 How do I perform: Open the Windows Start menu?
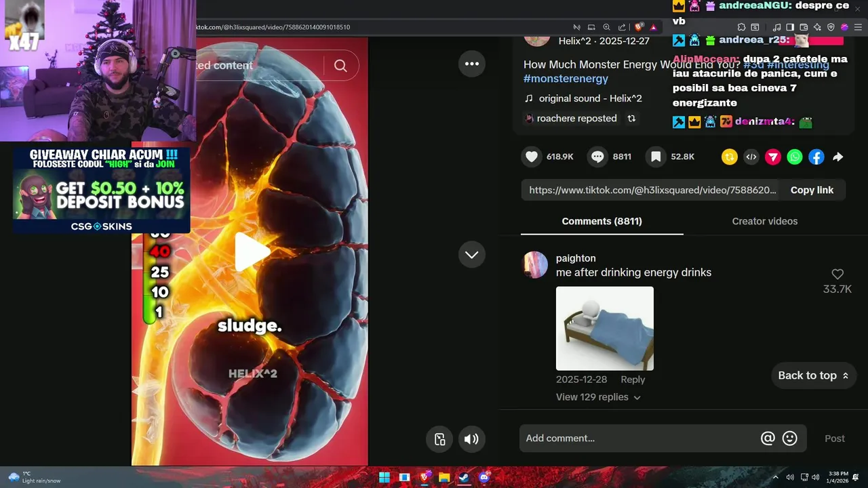[384, 477]
